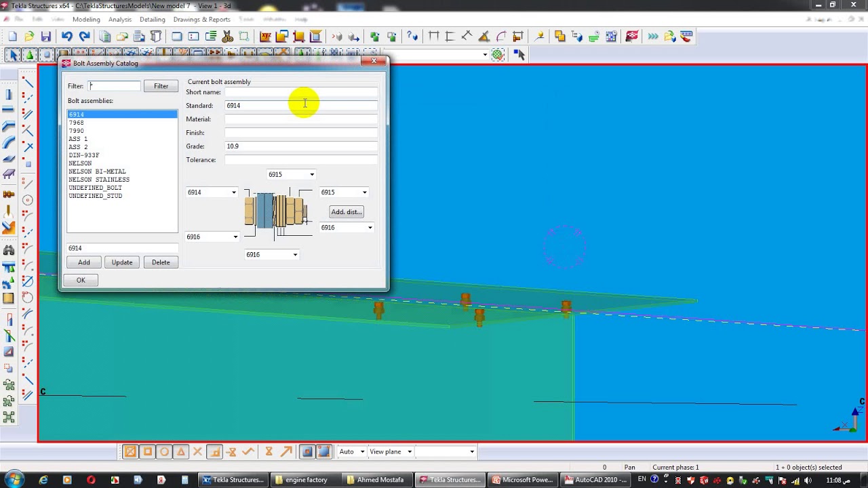Open the Modeling menu
Screen dimensions: 868x488
pos(86,19)
